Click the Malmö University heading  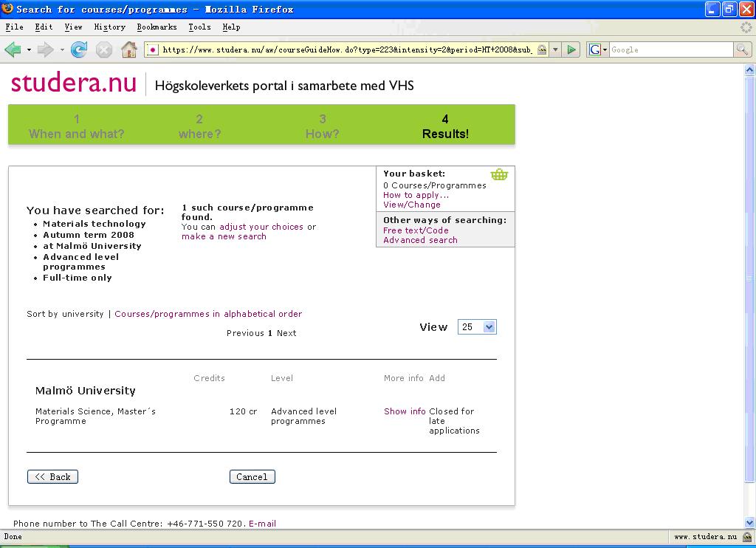click(86, 391)
